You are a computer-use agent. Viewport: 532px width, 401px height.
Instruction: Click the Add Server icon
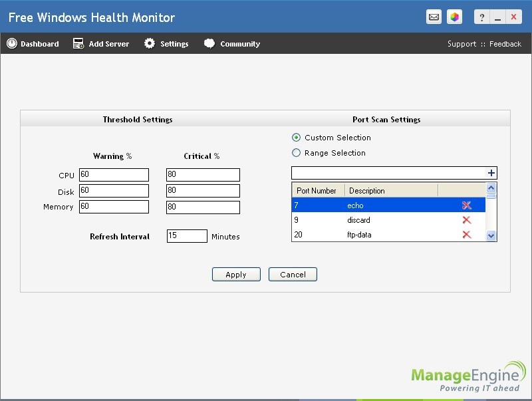tap(78, 43)
